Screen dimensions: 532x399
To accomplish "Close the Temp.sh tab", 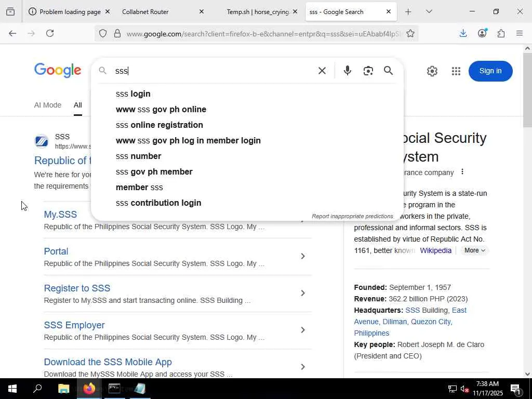I will [295, 11].
